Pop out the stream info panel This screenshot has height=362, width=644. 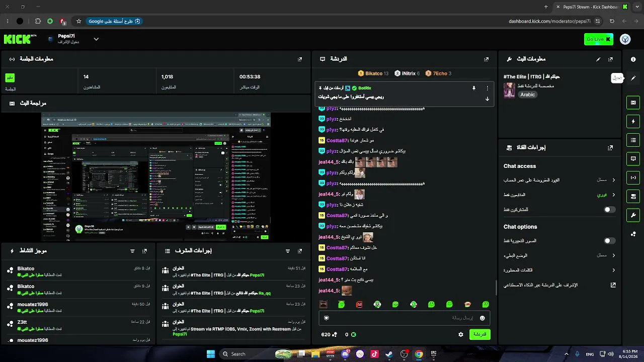tap(610, 59)
